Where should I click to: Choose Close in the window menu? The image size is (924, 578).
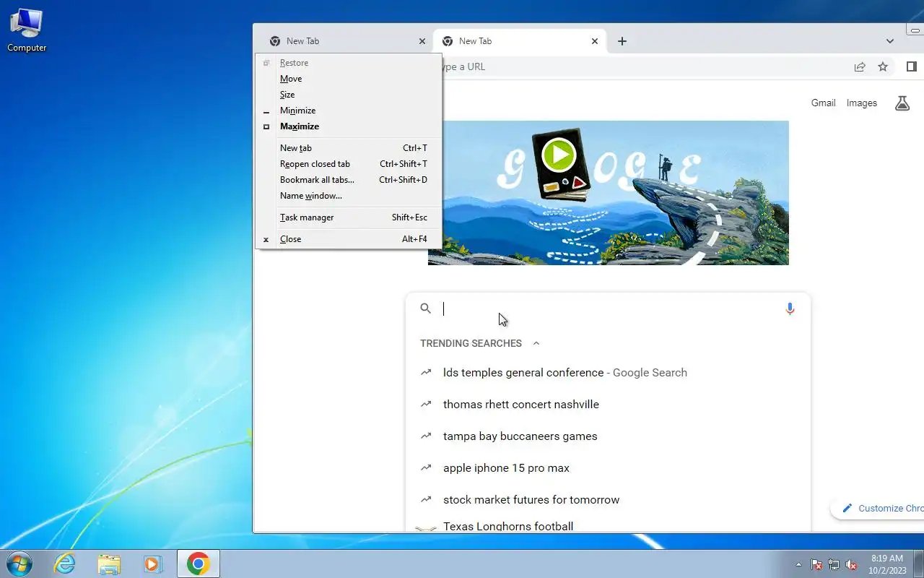[348, 239]
